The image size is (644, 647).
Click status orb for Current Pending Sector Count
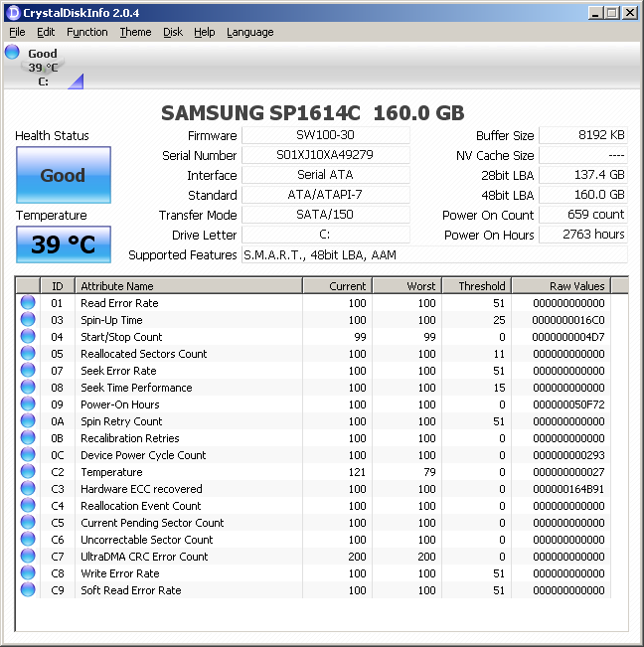click(x=28, y=523)
